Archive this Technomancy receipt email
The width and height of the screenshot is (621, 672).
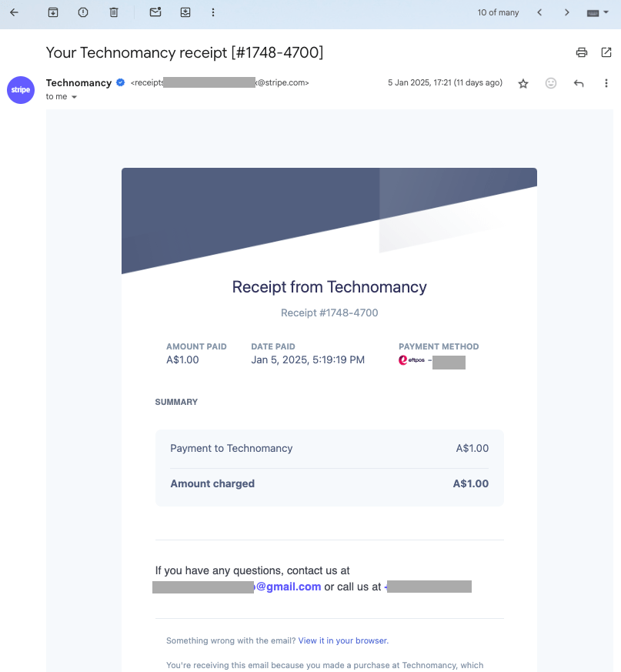53,12
